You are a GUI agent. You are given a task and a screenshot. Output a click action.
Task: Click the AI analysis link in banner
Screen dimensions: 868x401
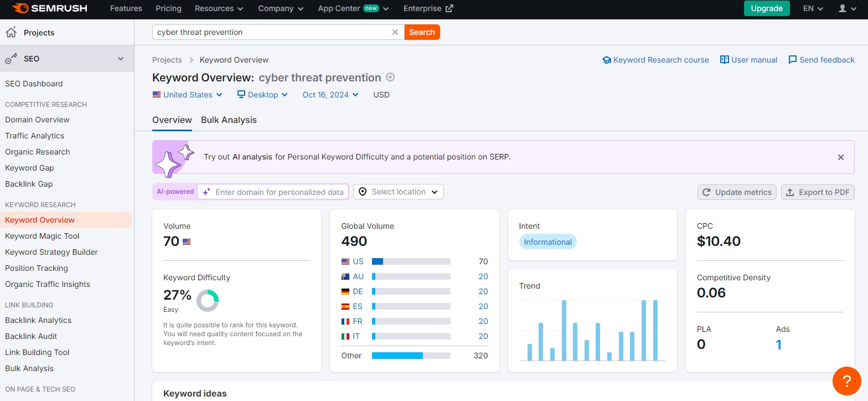click(252, 157)
